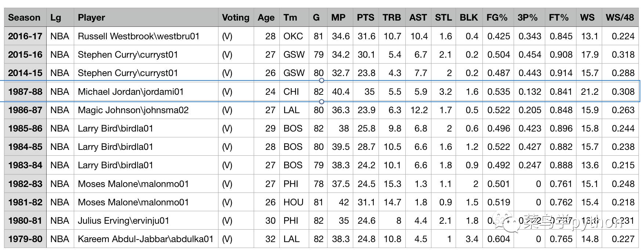Click the Russell Westbrook player cell
The image size is (644, 252).
coord(138,36)
